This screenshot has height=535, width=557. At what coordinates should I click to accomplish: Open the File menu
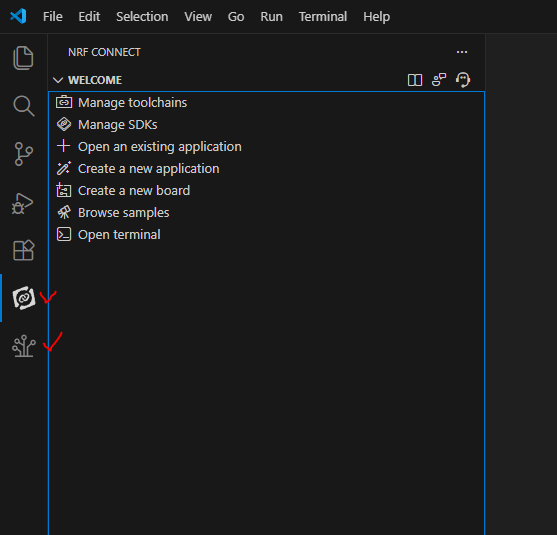[53, 16]
